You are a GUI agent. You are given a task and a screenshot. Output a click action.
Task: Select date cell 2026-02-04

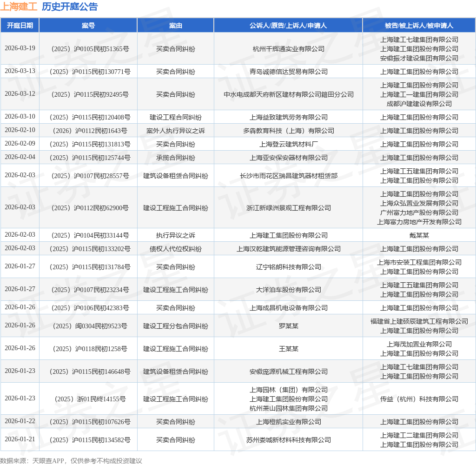click(20, 157)
